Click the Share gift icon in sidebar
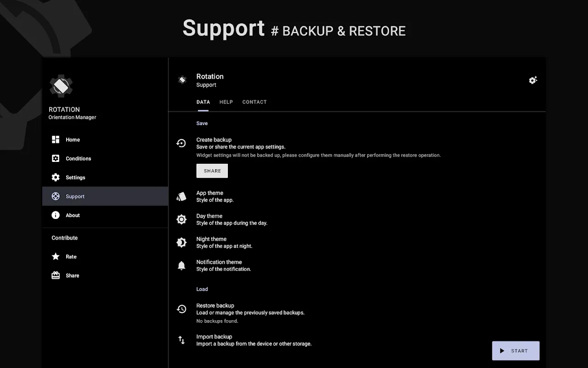Screen dimensions: 588x368 (56, 276)
